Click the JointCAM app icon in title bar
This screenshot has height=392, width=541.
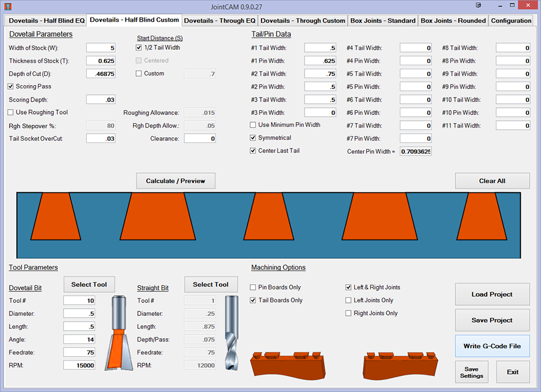pyautogui.click(x=7, y=5)
